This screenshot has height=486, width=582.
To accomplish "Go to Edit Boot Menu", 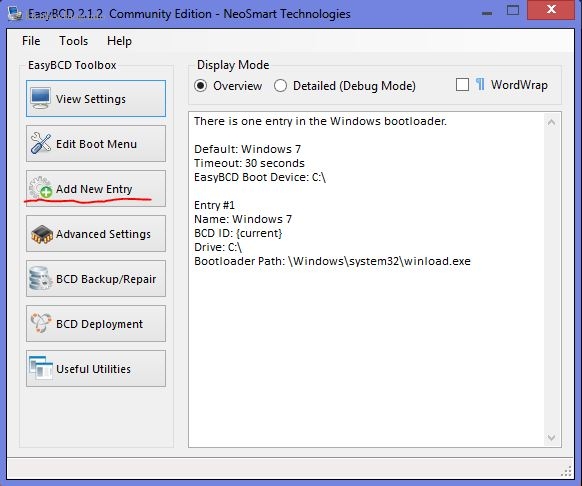I will click(96, 143).
